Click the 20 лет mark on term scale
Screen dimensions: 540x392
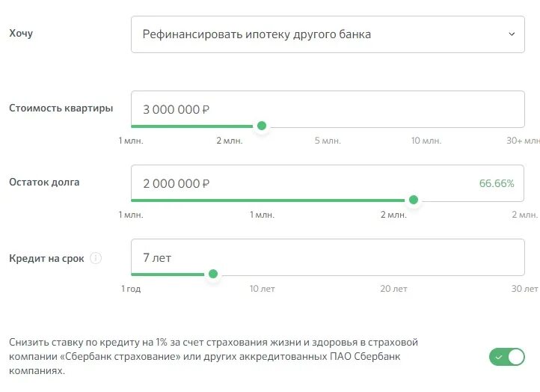tap(393, 289)
